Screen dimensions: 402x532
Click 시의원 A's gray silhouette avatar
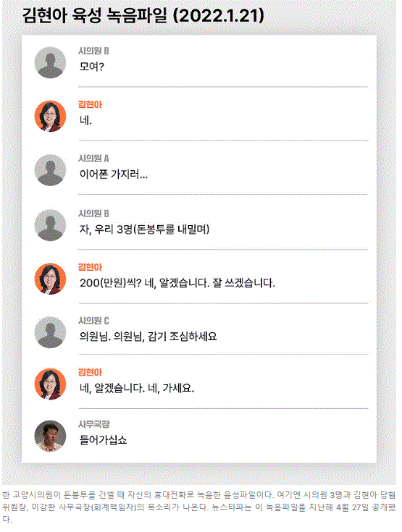50,170
